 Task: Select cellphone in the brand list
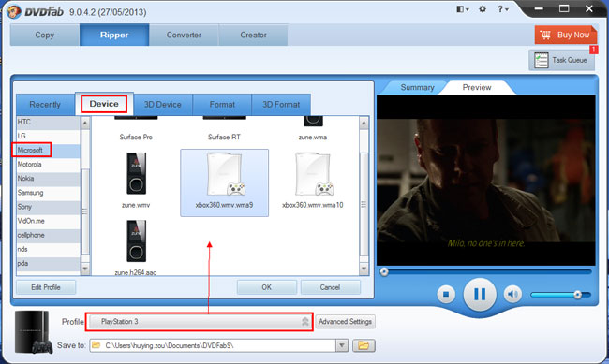(x=48, y=235)
